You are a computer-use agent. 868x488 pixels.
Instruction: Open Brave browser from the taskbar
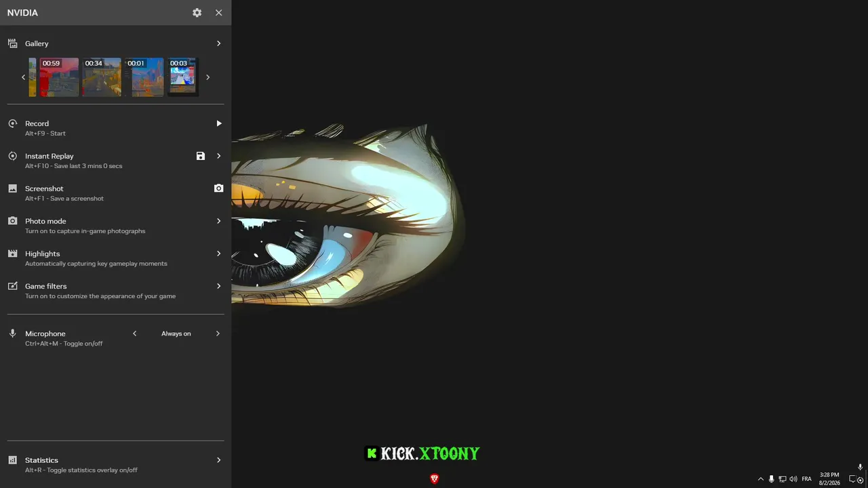(x=435, y=479)
